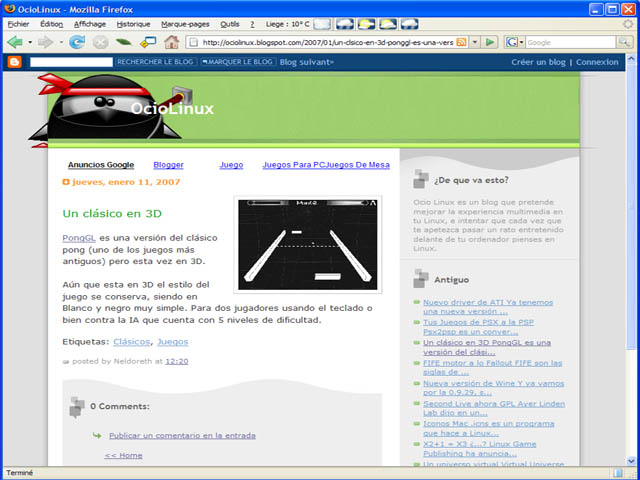Click the PongGL link in the post

click(79, 238)
